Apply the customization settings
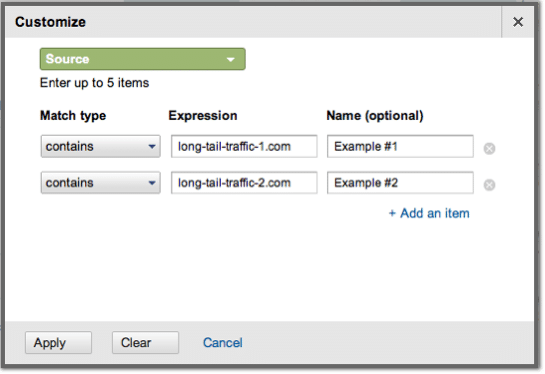This screenshot has height=374, width=545. click(58, 343)
